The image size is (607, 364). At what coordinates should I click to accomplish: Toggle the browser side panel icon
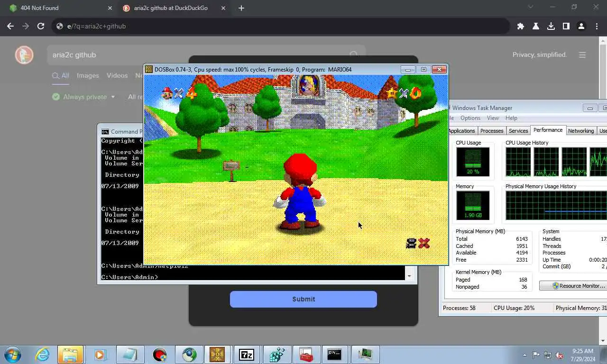click(x=566, y=26)
